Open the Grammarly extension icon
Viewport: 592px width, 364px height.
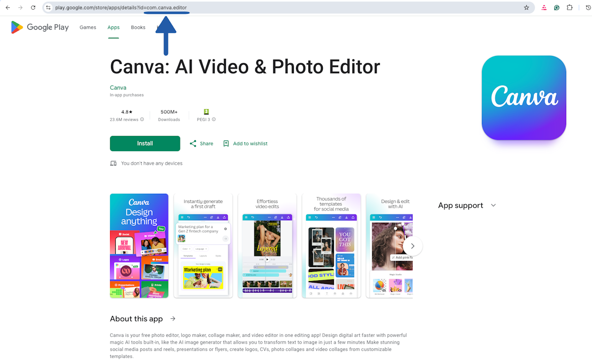pos(557,7)
